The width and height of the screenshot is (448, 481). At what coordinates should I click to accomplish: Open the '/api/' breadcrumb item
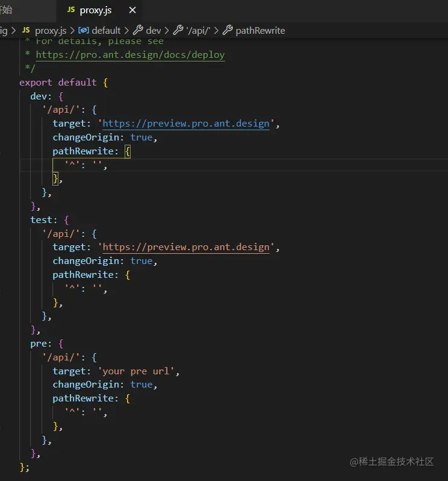pyautogui.click(x=198, y=31)
